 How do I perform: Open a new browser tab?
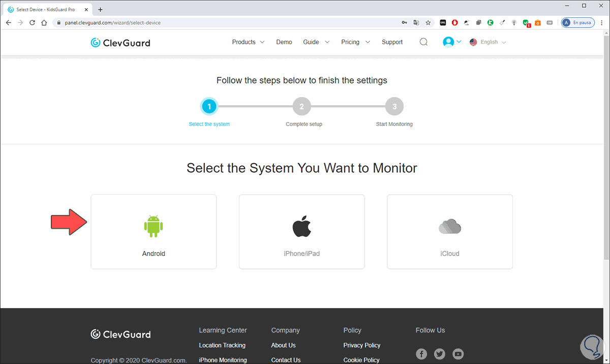[100, 10]
